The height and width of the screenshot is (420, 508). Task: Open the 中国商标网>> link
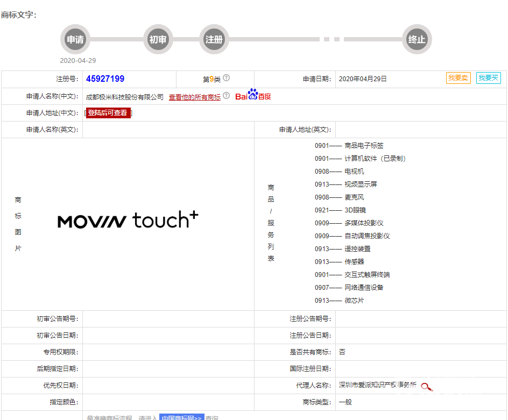click(x=181, y=417)
